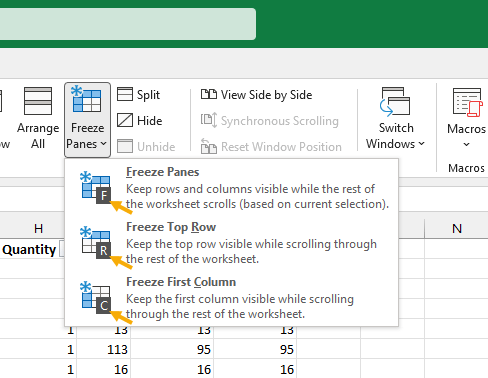
Task: Choose Freeze First Column option
Action: pos(232,298)
